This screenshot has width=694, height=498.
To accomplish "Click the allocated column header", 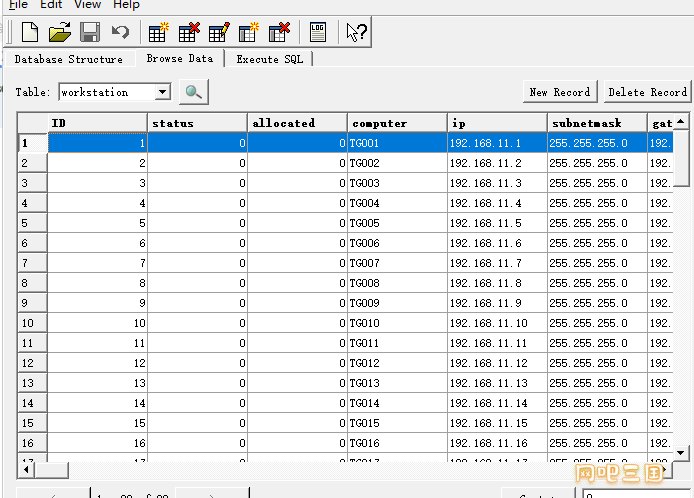I will point(297,123).
